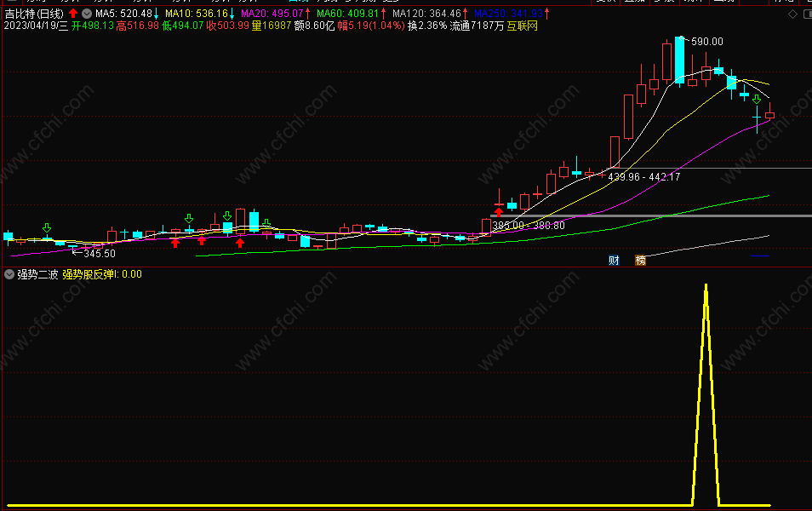
Task: Open the dropdown circle beside 强势二波
Action: [x=9, y=274]
